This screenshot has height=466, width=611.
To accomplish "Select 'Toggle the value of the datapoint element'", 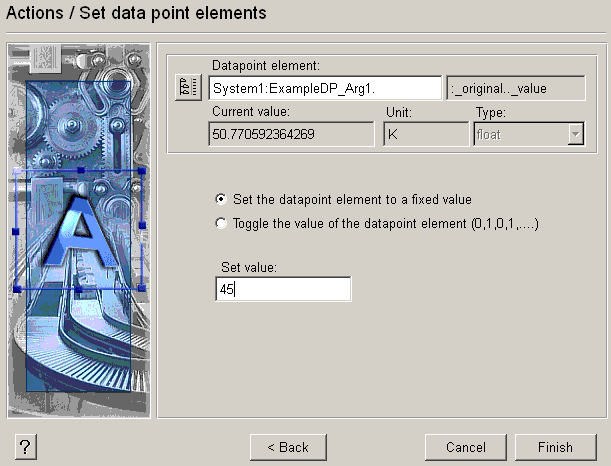I will [221, 224].
